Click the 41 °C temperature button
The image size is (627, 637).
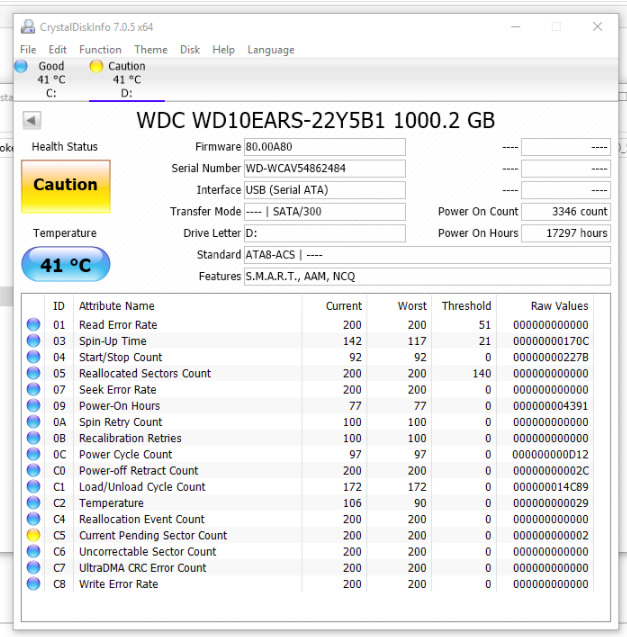point(65,265)
